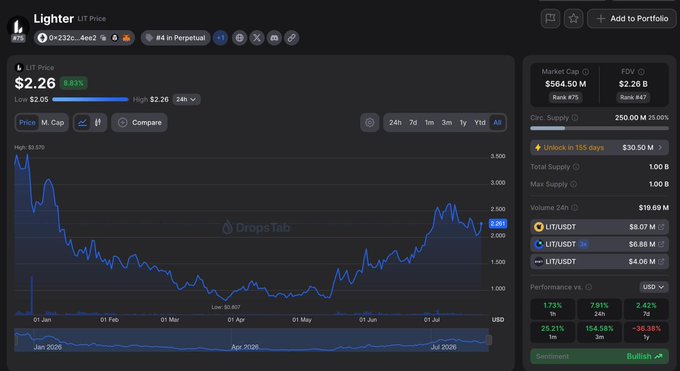680x371 pixels.
Task: Click the Rank #47 badge
Action: (633, 98)
